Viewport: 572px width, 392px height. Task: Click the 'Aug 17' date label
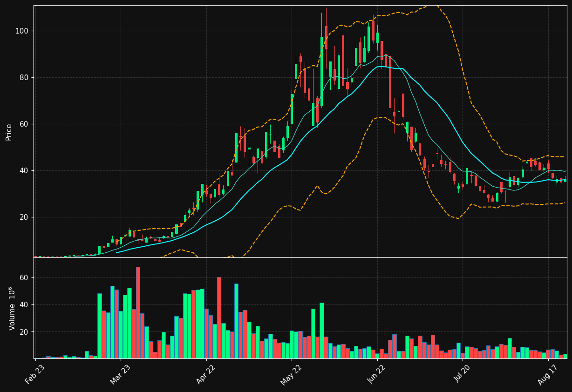click(548, 374)
